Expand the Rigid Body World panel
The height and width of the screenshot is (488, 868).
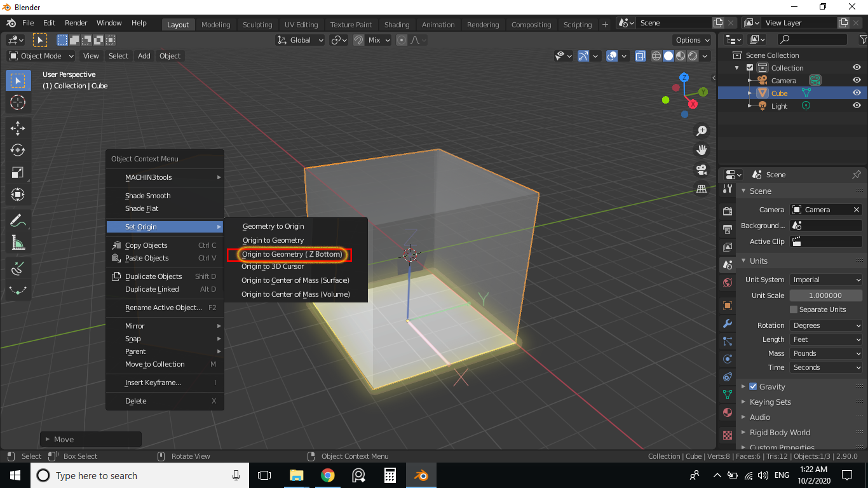(x=780, y=432)
